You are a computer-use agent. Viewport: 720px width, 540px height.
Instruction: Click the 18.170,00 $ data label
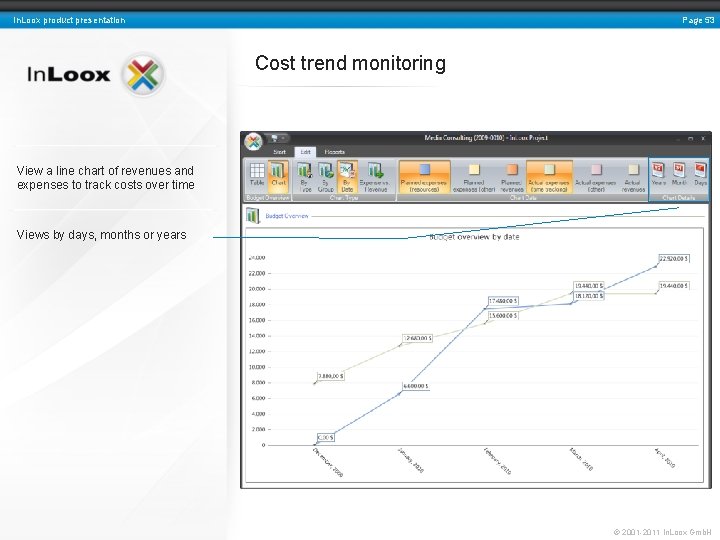(x=589, y=296)
